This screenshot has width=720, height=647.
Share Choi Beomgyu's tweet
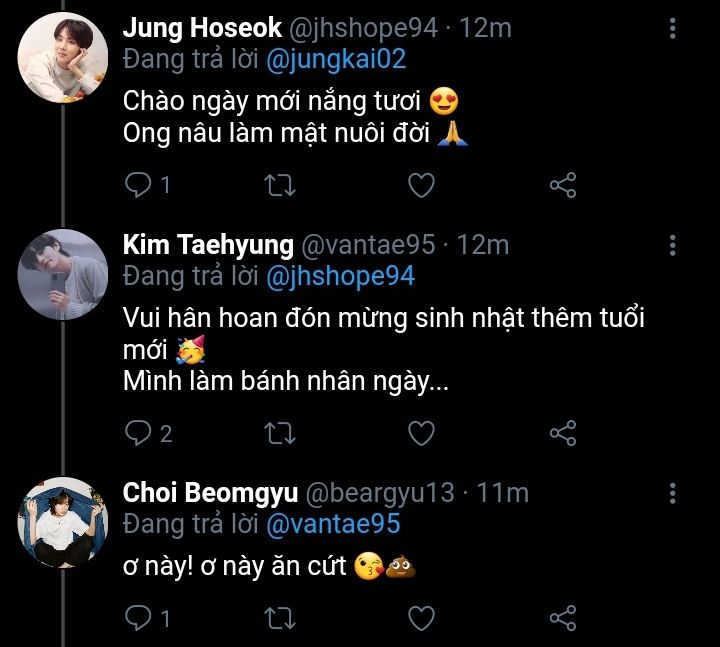click(x=563, y=617)
